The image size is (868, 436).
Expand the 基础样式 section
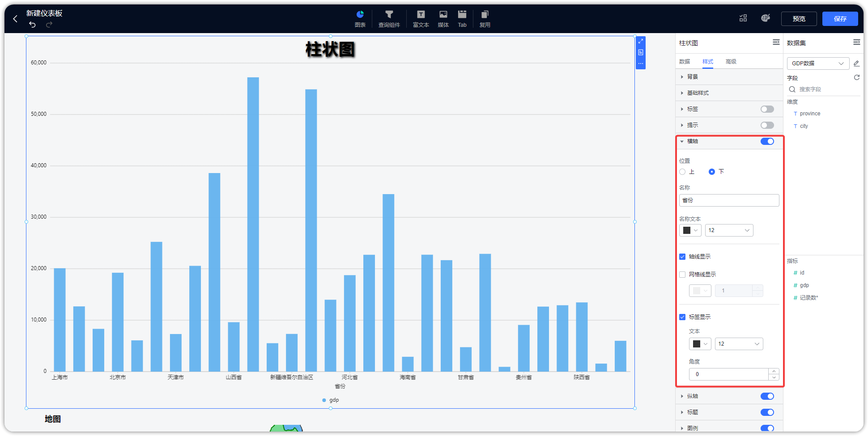(x=729, y=93)
